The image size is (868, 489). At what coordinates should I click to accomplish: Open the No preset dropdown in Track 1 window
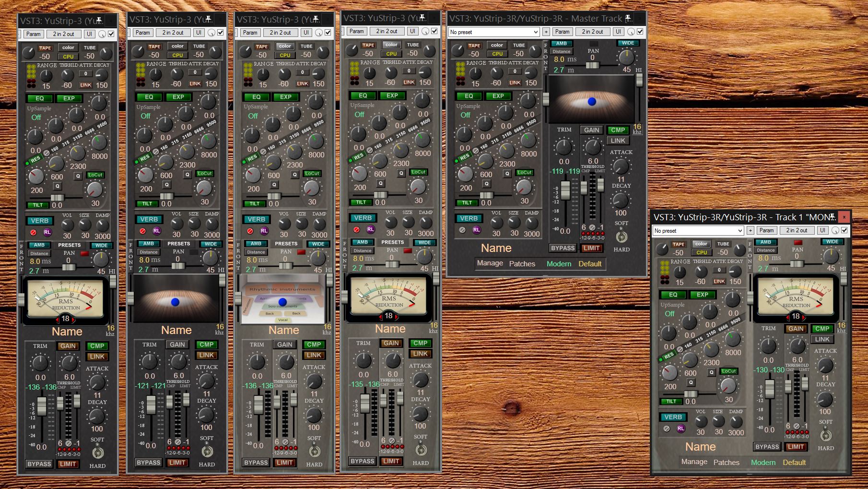(x=698, y=231)
